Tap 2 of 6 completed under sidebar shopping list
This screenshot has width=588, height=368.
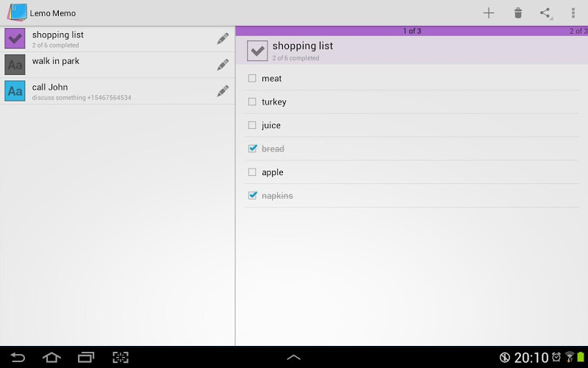point(55,45)
